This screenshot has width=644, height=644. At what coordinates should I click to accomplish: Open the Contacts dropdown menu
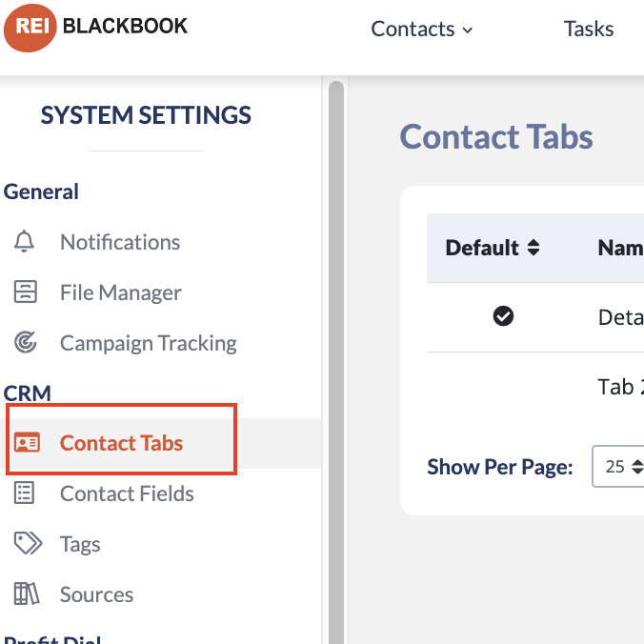(x=422, y=30)
